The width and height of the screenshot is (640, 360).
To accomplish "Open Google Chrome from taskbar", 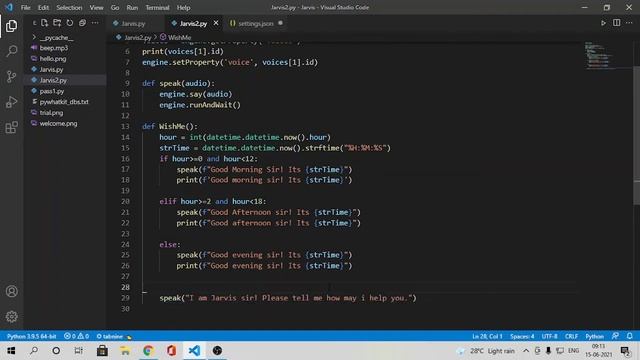I will [x=148, y=351].
